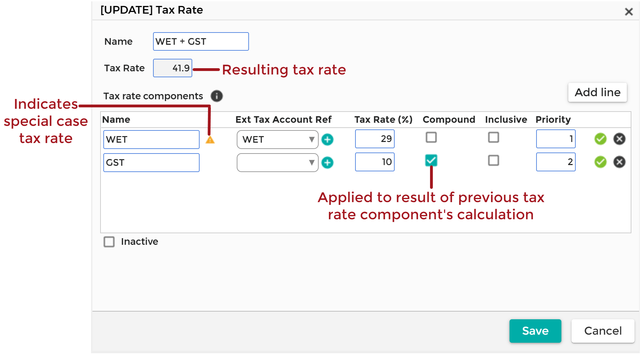
Task: Click the Compound column header
Action: [x=449, y=120]
